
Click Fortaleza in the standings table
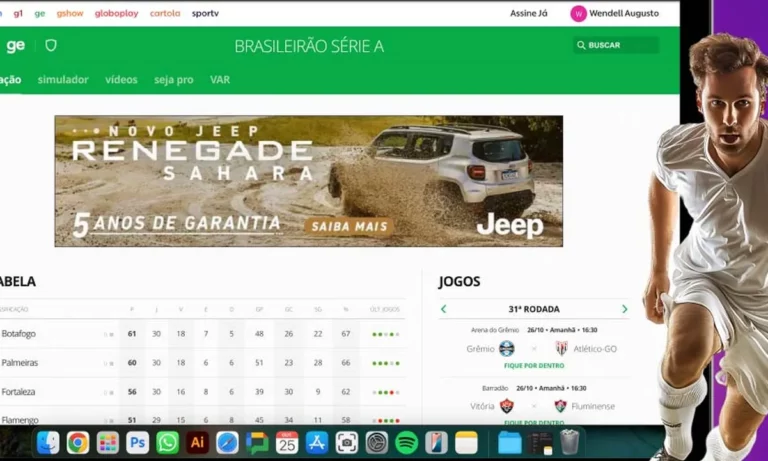(x=19, y=392)
